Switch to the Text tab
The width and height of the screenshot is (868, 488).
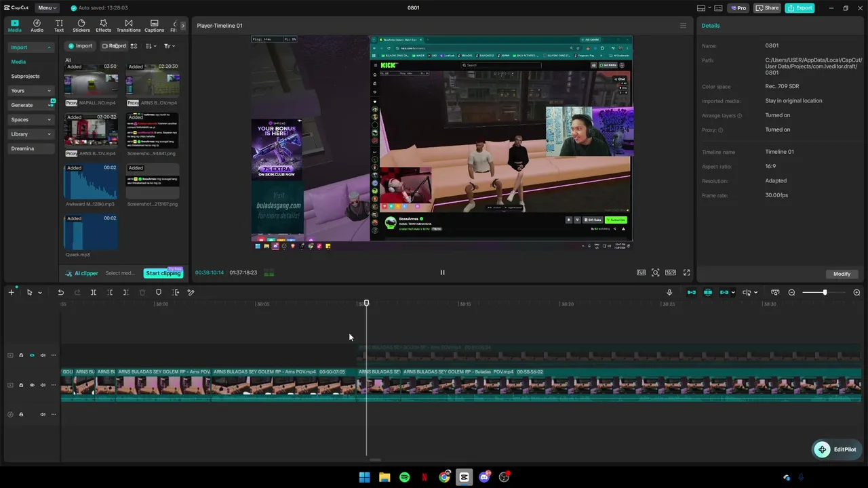59,26
